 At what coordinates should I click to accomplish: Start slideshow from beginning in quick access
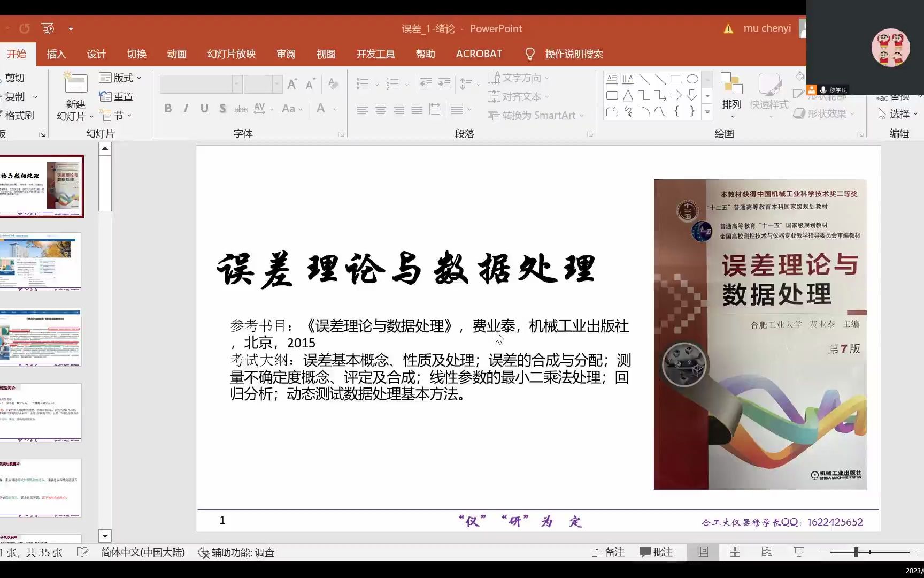pyautogui.click(x=48, y=28)
